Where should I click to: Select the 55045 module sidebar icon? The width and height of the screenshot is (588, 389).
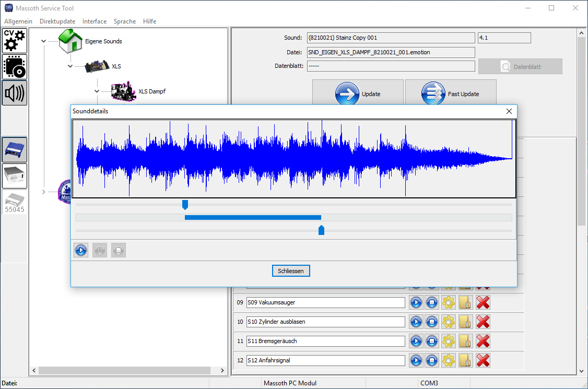pos(15,202)
